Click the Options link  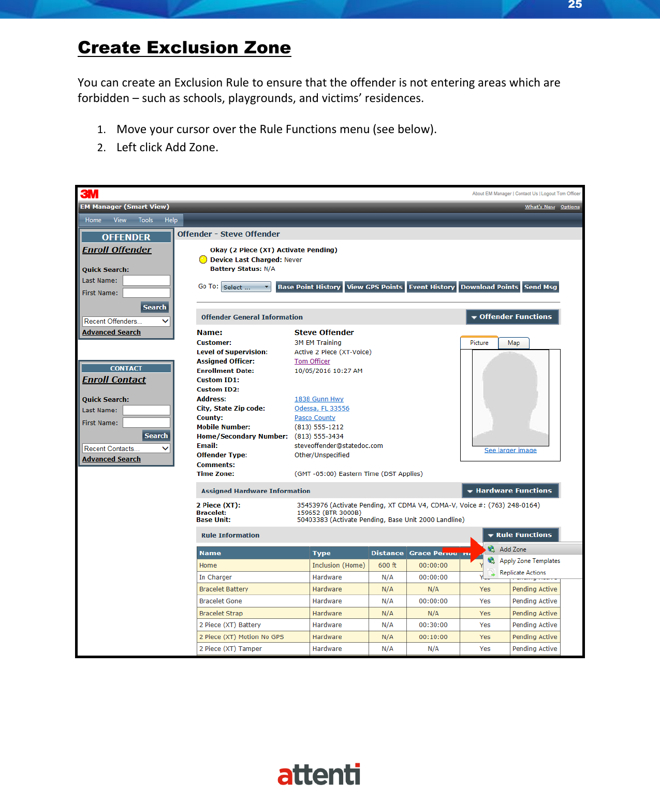(570, 207)
